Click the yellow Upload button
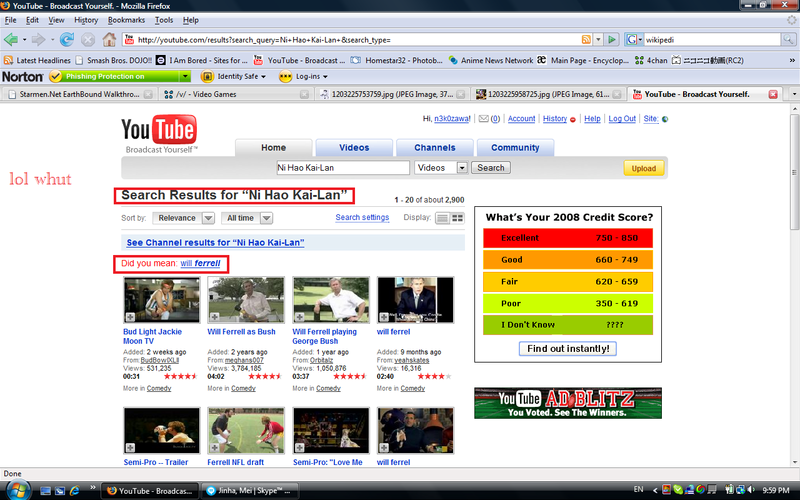 643,168
